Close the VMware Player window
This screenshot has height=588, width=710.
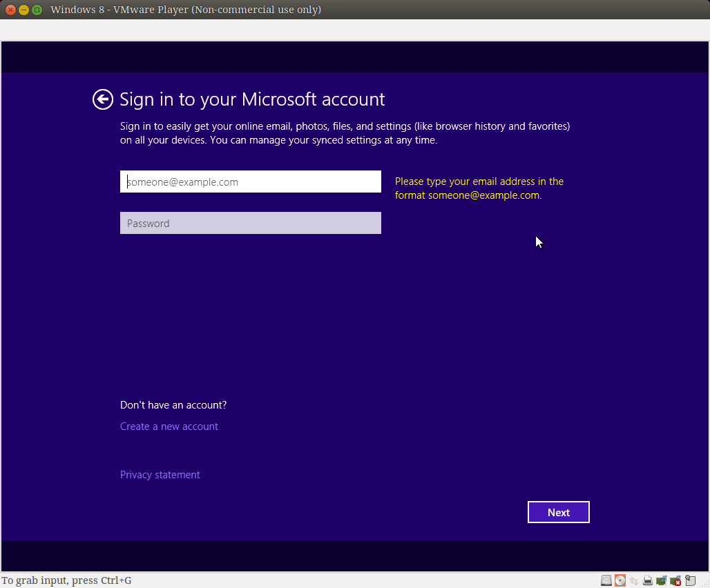coord(10,10)
